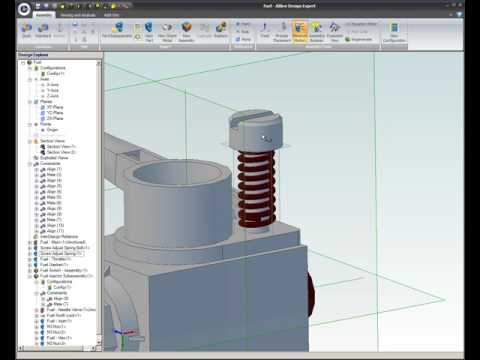Click Insert Part/Subassembly in the ribbon

(x=117, y=30)
